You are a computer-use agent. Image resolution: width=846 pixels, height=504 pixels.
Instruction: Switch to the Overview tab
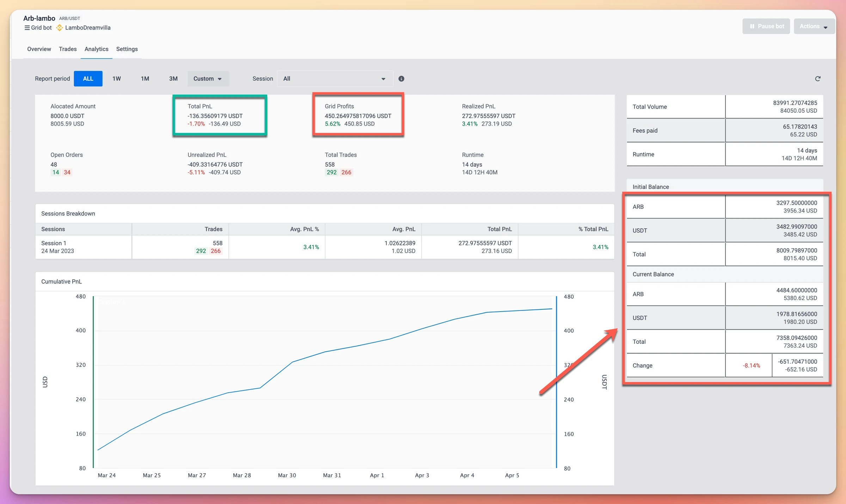tap(39, 49)
